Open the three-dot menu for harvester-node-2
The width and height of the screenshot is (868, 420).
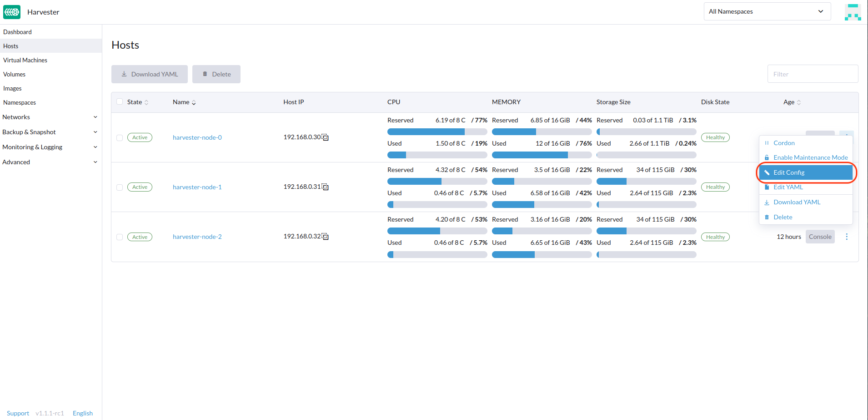846,236
